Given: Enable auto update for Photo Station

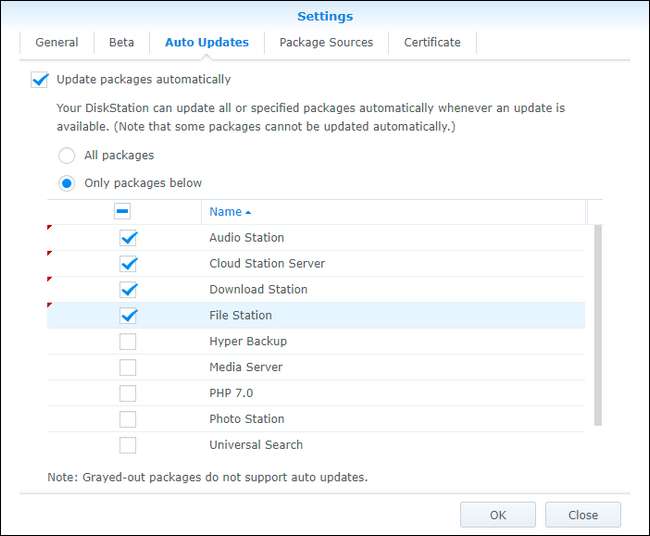Looking at the screenshot, I should pyautogui.click(x=128, y=420).
